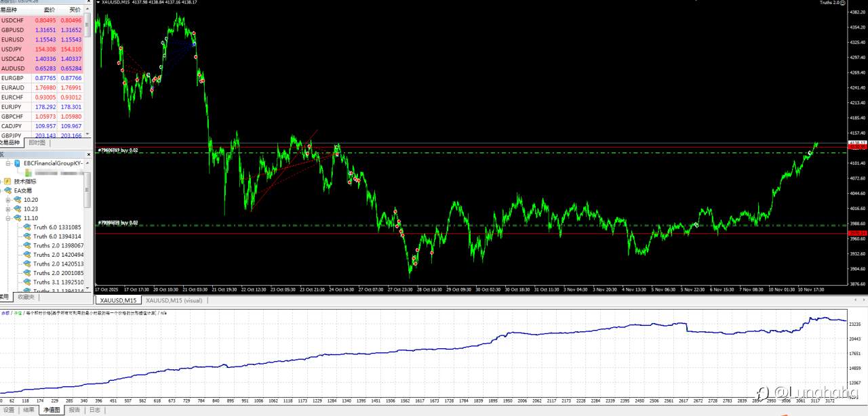Select the EURGBP symbol row
Viewport: 868px width, 416px height.
41,78
